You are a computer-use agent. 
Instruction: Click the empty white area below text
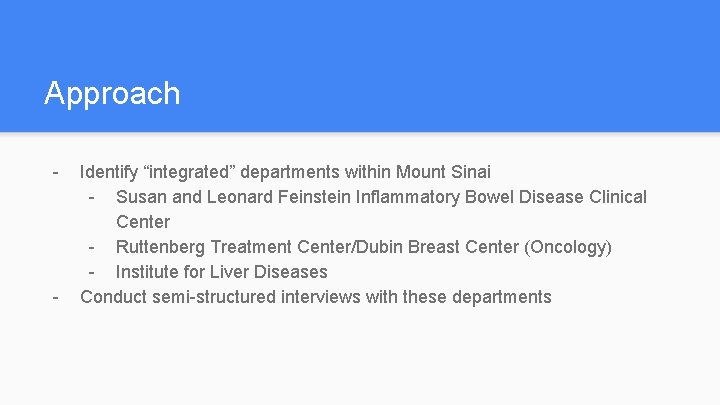(x=360, y=360)
